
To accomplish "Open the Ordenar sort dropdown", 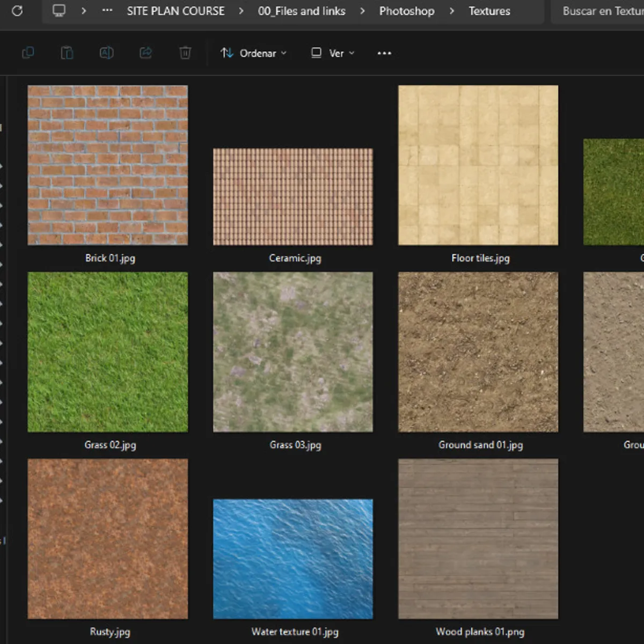I will (x=253, y=53).
